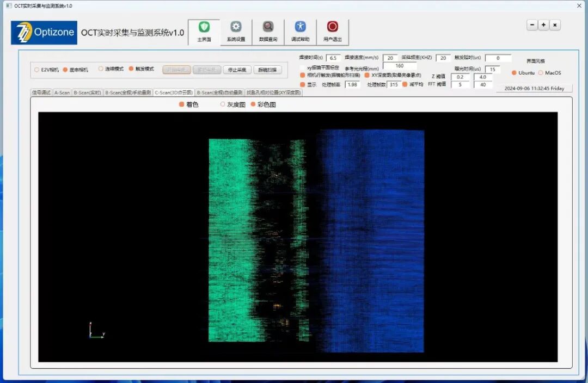Toggle the 减平均 option

point(405,84)
